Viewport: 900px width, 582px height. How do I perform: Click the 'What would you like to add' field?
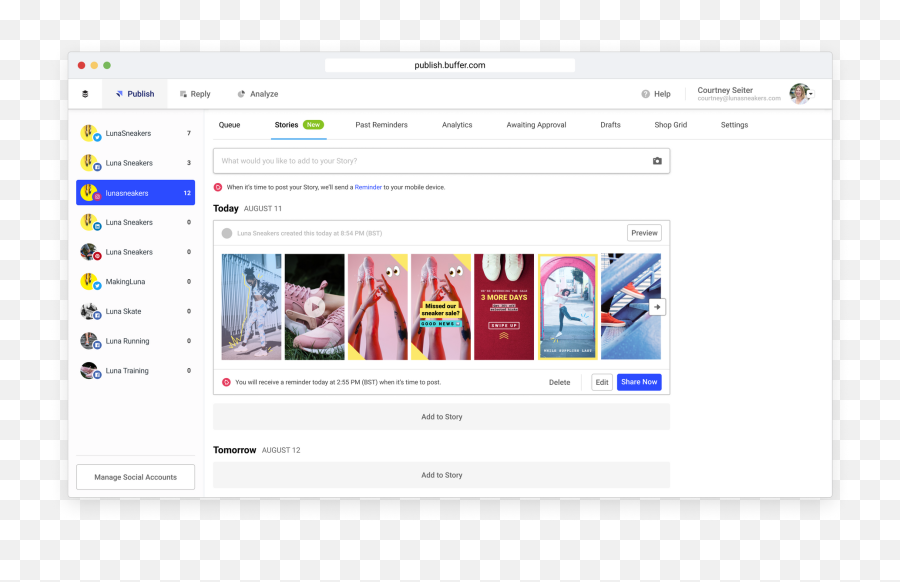430,161
